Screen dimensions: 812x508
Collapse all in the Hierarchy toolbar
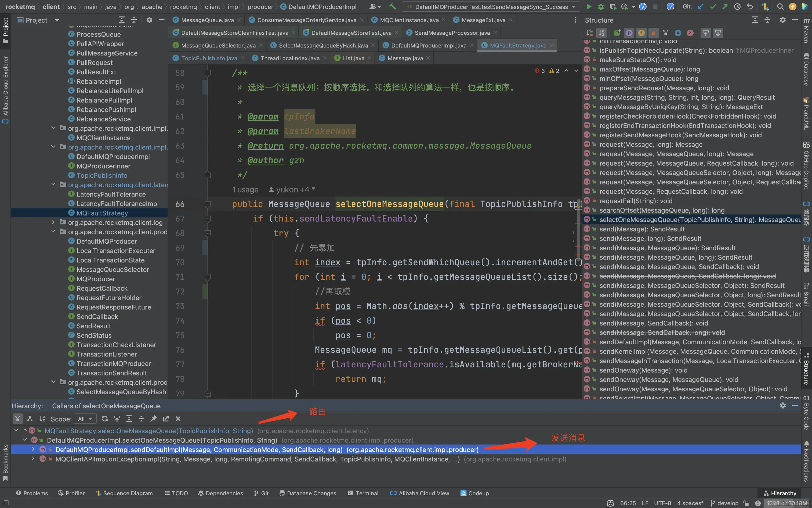(x=141, y=419)
